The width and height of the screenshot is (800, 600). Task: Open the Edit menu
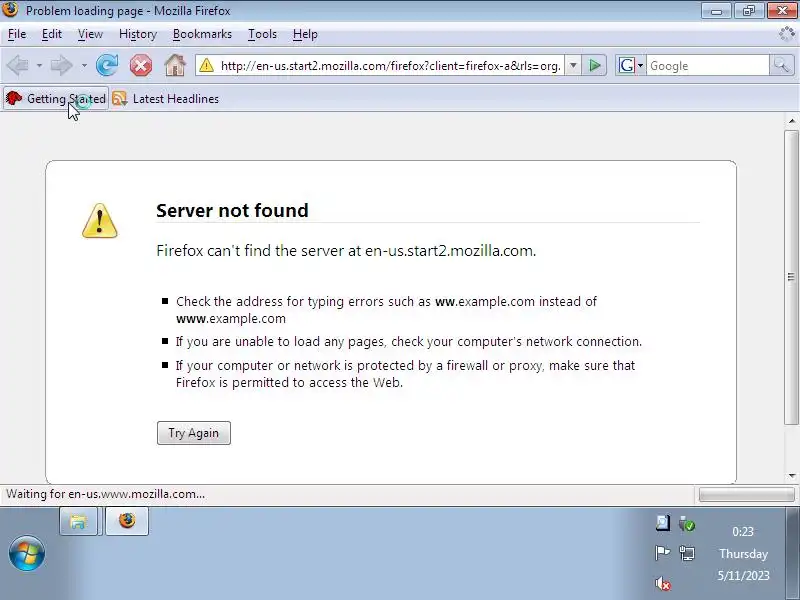tap(52, 34)
